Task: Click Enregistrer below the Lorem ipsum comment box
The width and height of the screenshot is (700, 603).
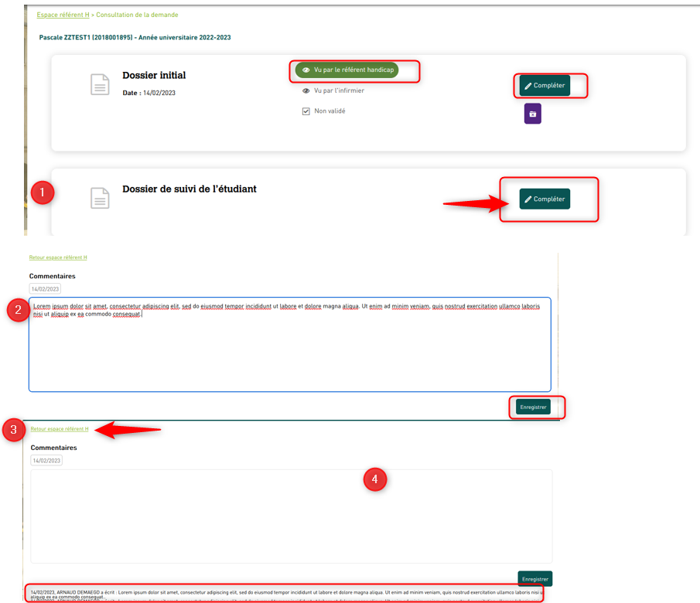Action: click(534, 407)
